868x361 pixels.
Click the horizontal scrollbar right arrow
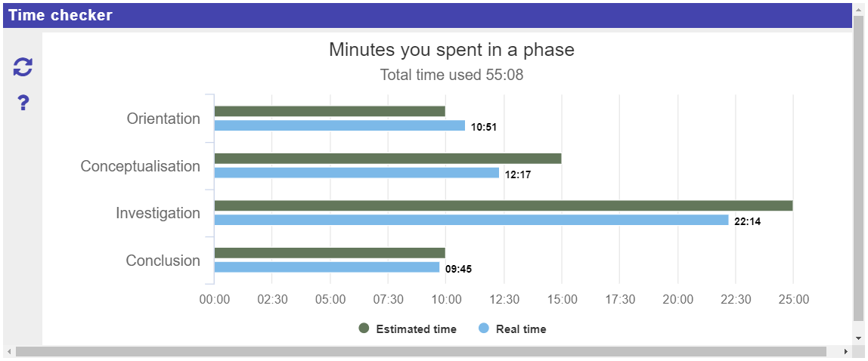point(846,351)
